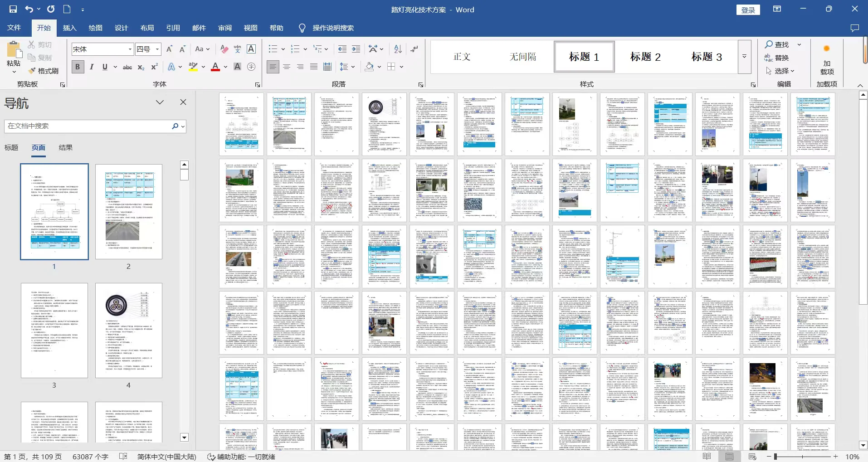Toggle left alignment
Image resolution: width=868 pixels, height=462 pixels.
pyautogui.click(x=273, y=67)
